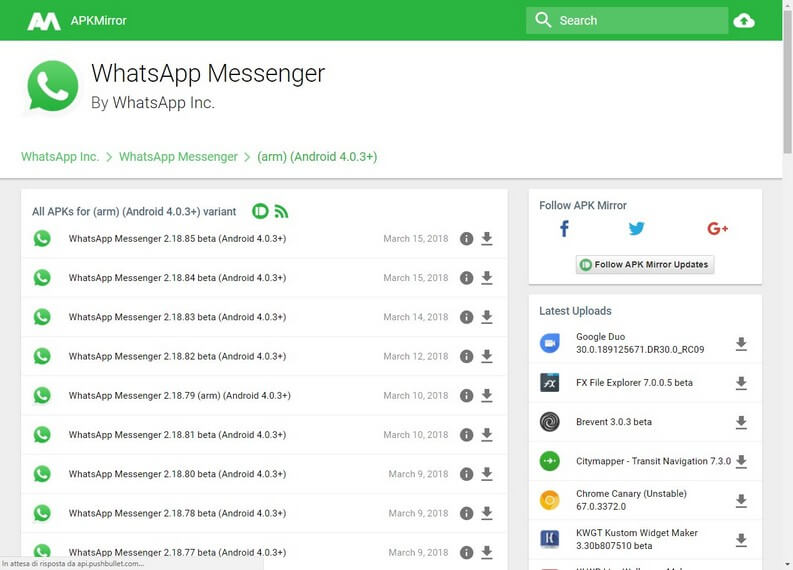Focus the Search input field
This screenshot has height=570, width=793.
[x=627, y=20]
